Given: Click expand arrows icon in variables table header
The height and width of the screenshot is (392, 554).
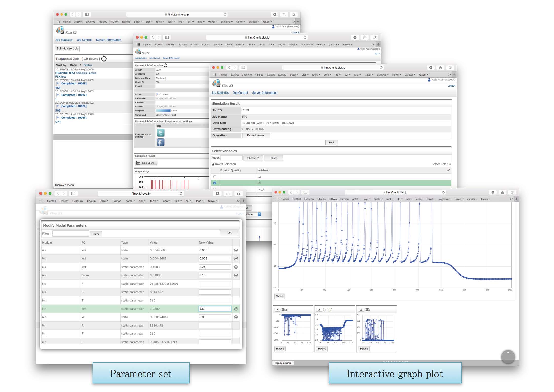Looking at the screenshot, I should 449,170.
